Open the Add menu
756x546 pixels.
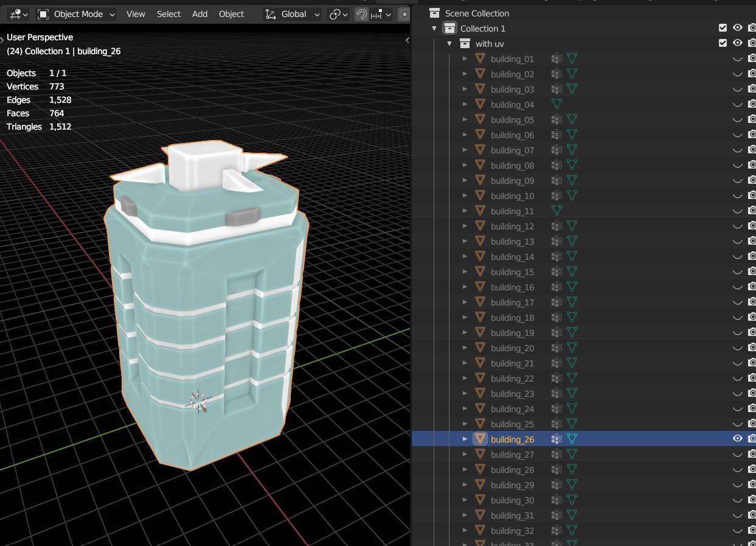click(x=199, y=14)
